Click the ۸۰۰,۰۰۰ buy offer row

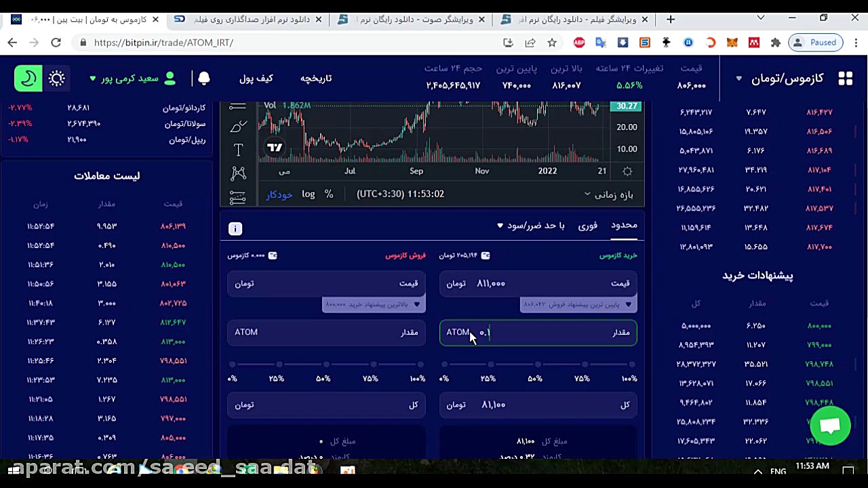pos(756,326)
